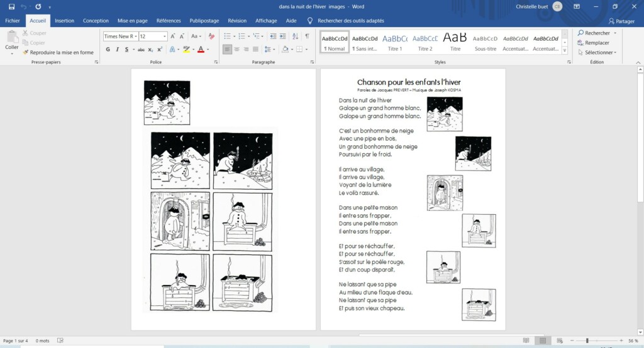Toggle italic formatting

(117, 49)
